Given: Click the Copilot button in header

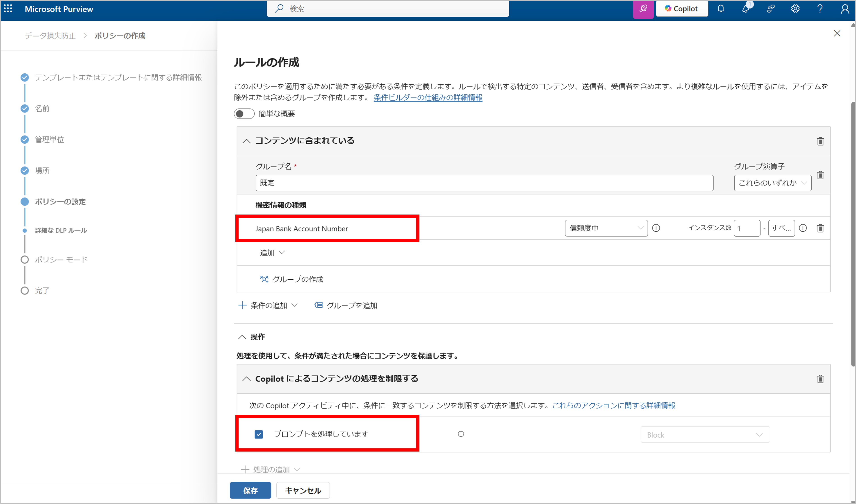Looking at the screenshot, I should (x=681, y=9).
